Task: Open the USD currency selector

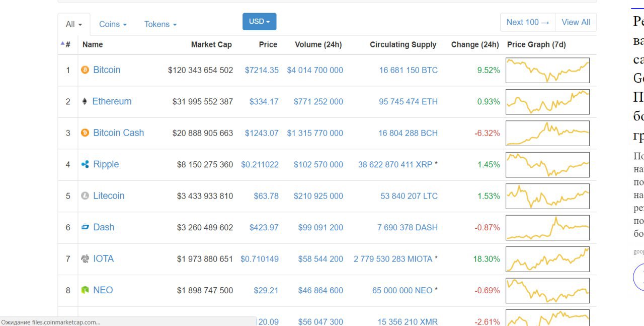Action: pos(259,22)
